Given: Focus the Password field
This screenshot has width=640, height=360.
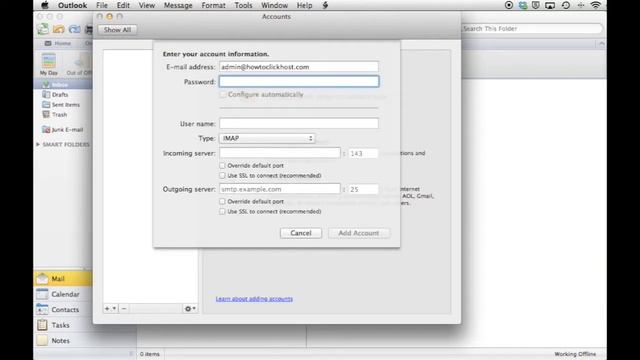Looking at the screenshot, I should click(299, 82).
